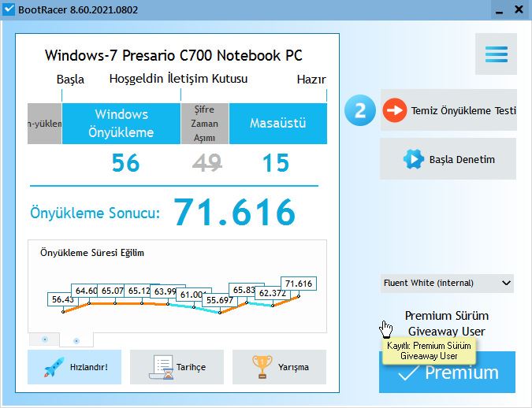Viewport: 532px width, 408px height.
Task: Run Başla Denetim
Action: (x=448, y=159)
